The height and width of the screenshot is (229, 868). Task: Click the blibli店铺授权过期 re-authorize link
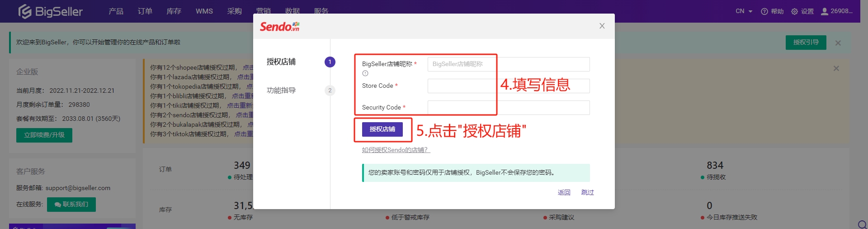click(x=242, y=96)
